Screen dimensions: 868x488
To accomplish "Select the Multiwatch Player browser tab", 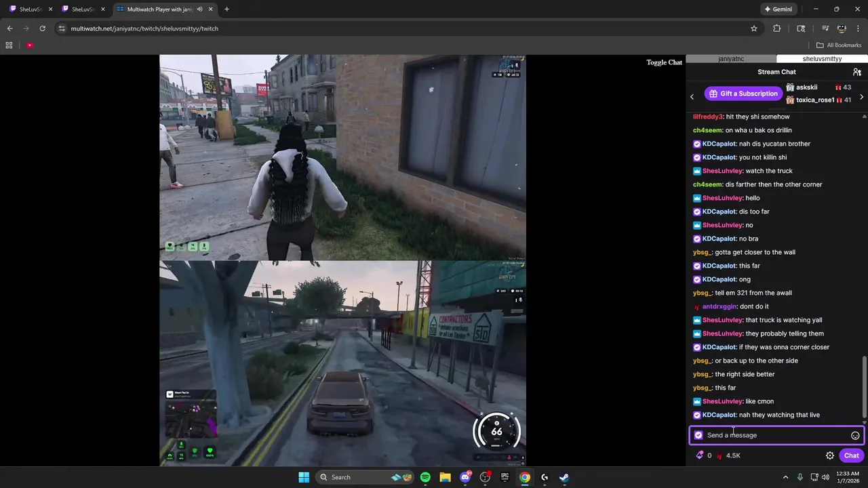I will click(163, 9).
